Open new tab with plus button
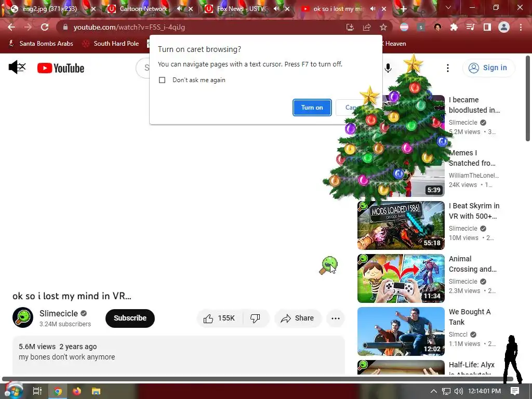The height and width of the screenshot is (399, 532). coord(403,9)
